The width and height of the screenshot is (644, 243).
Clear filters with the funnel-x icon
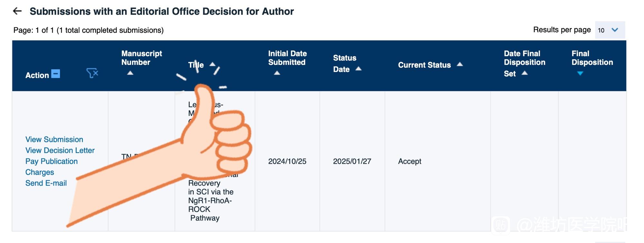(x=92, y=73)
